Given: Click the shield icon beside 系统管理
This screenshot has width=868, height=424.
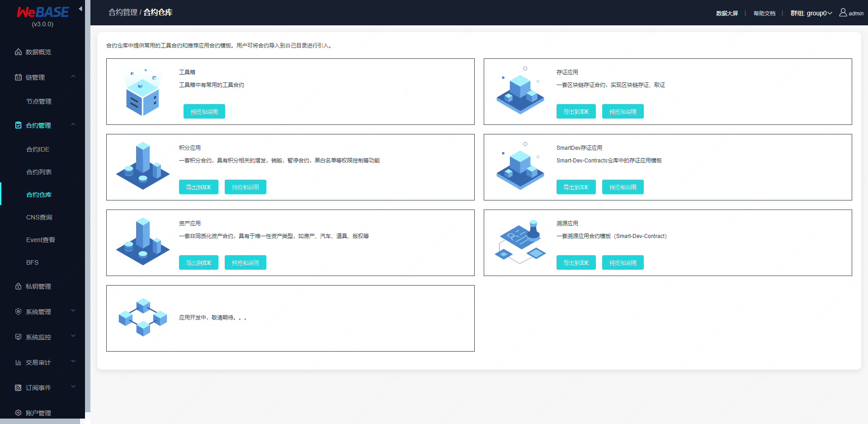Looking at the screenshot, I should pos(18,312).
